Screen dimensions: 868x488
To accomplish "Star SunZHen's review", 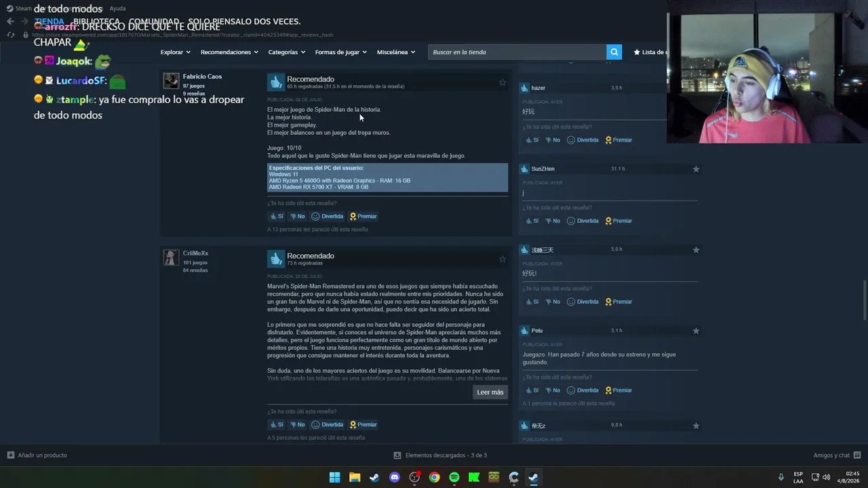I will pos(696,169).
